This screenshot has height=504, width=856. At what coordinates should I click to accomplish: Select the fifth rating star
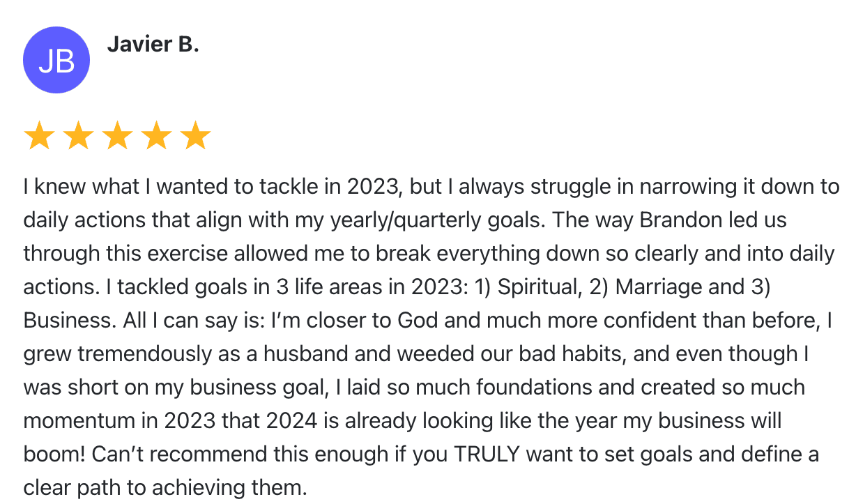(x=195, y=136)
